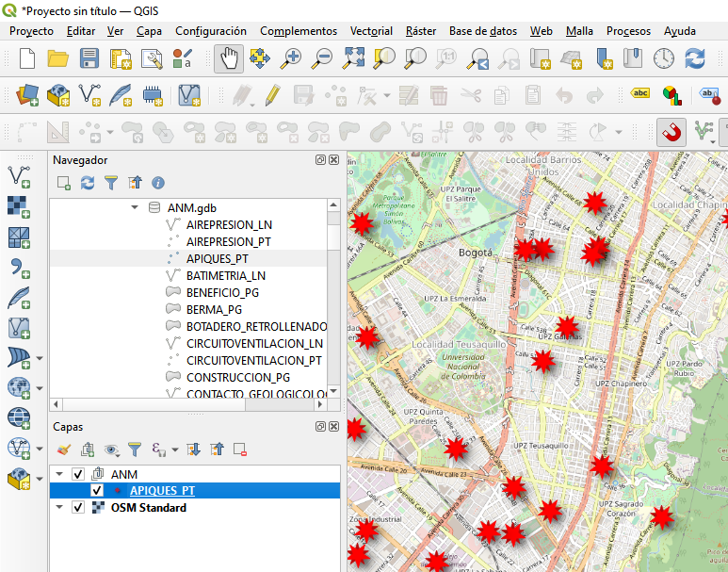Click the Zoom to Layer icon

tap(415, 59)
